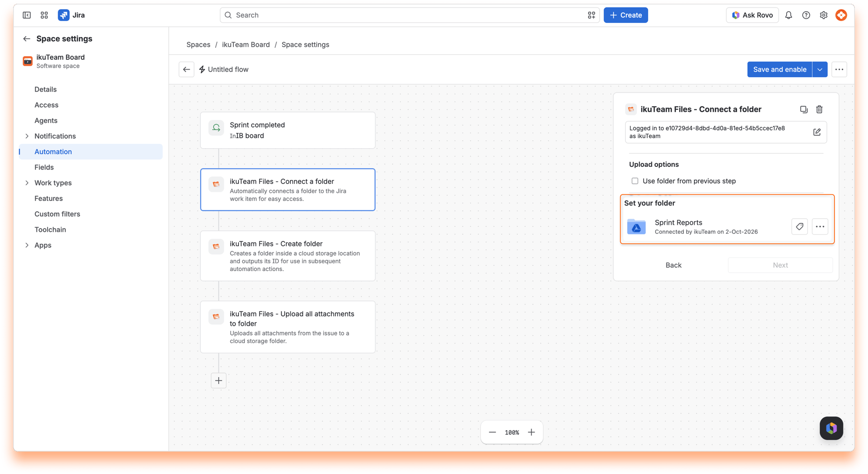Viewport: 868px width, 474px height.
Task: Open Toolchain settings page
Action: pos(50,230)
